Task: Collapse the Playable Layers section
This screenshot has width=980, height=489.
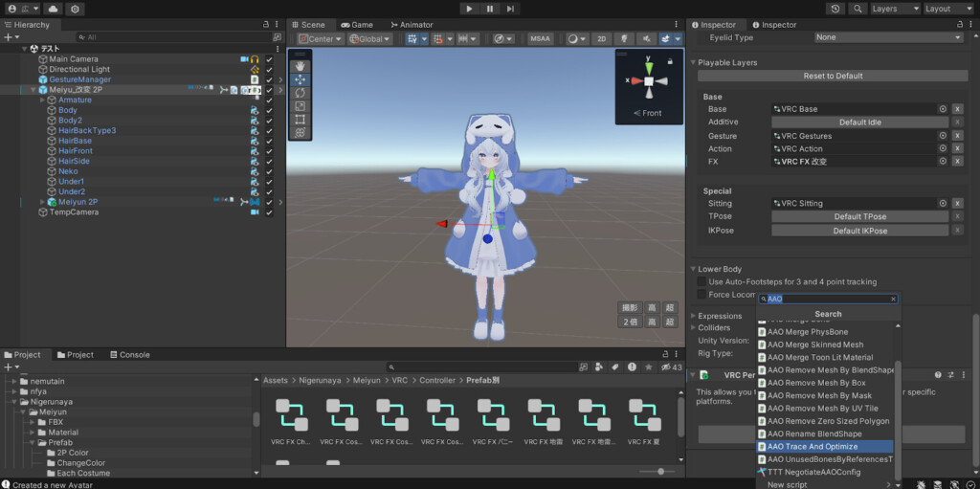Action: coord(693,62)
